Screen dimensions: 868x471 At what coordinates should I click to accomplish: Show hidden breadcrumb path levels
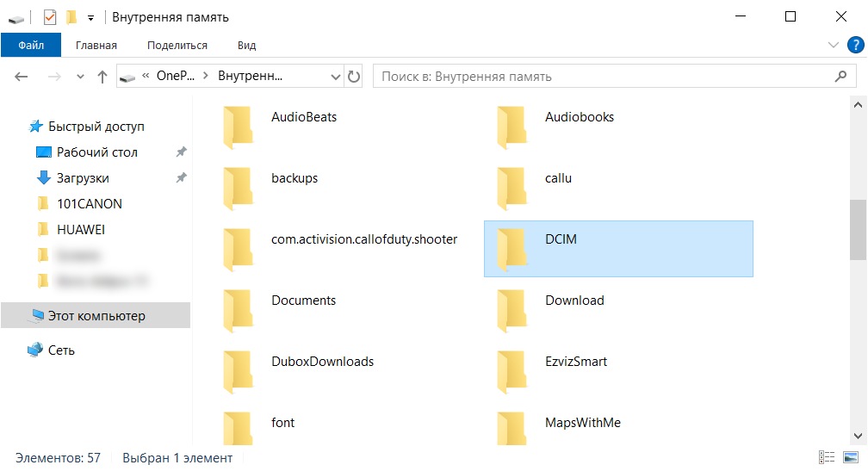[x=146, y=76]
